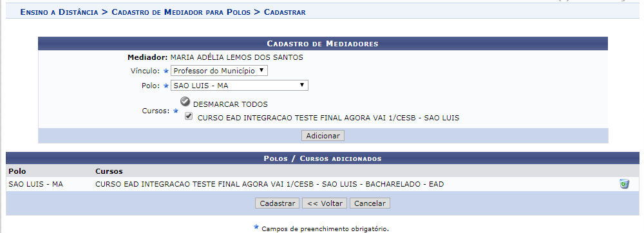
Task: Click the blue required star beside Polo label
Action: click(x=166, y=86)
